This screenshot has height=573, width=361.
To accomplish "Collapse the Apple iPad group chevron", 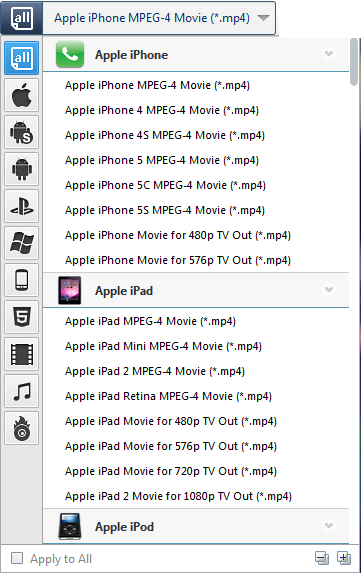I will 329,289.
